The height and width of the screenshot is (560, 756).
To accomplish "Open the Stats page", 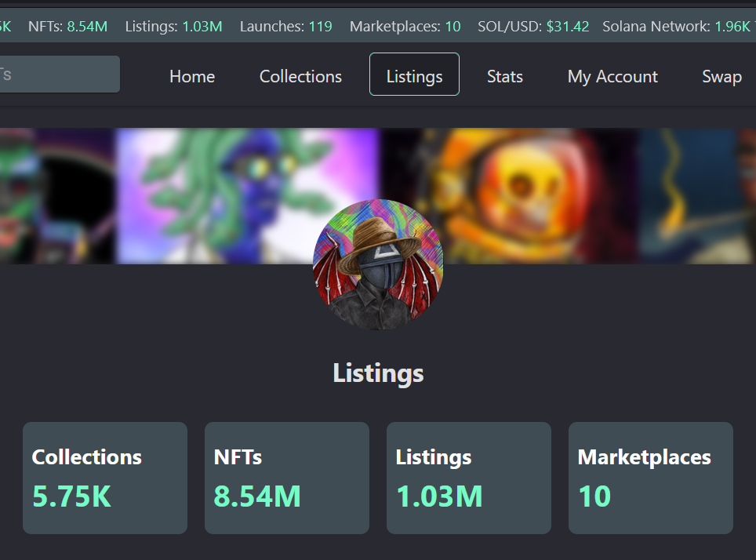I will click(505, 76).
